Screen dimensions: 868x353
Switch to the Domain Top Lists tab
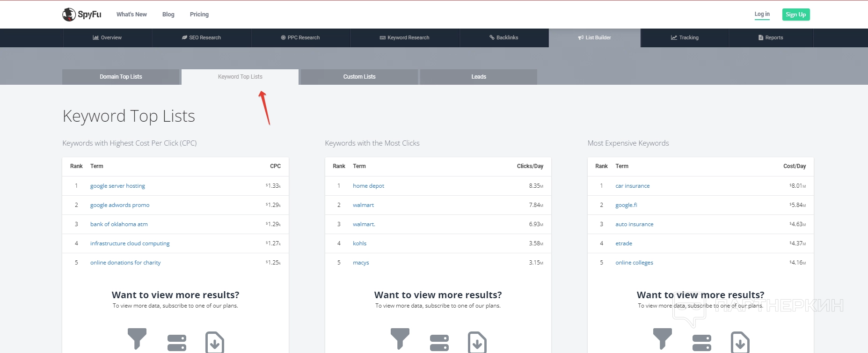click(x=121, y=77)
